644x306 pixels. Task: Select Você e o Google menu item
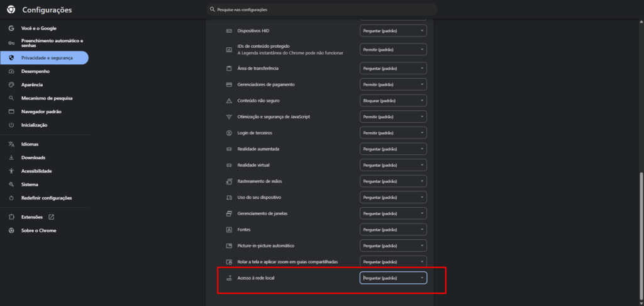(x=39, y=29)
